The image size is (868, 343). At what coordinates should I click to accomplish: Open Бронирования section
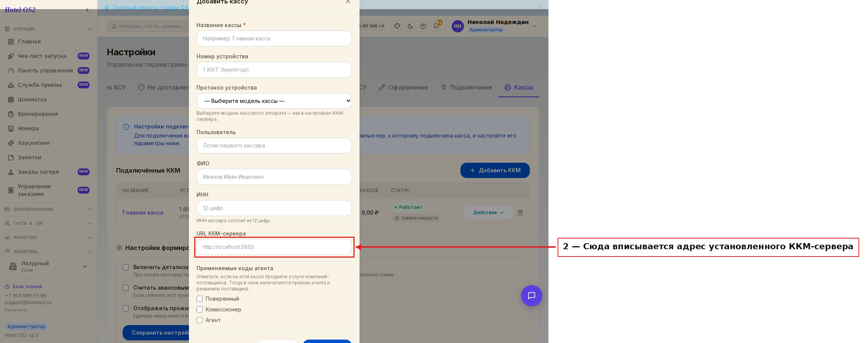(48, 114)
